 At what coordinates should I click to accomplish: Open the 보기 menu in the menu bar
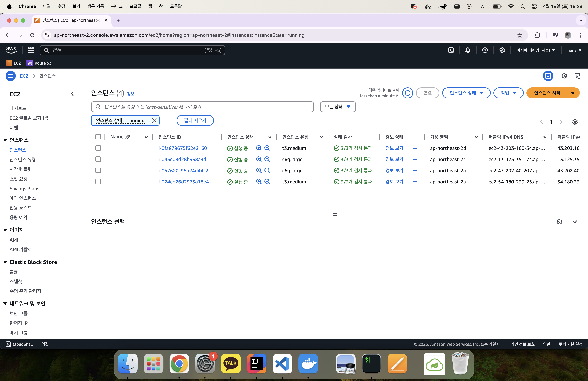pyautogui.click(x=76, y=6)
